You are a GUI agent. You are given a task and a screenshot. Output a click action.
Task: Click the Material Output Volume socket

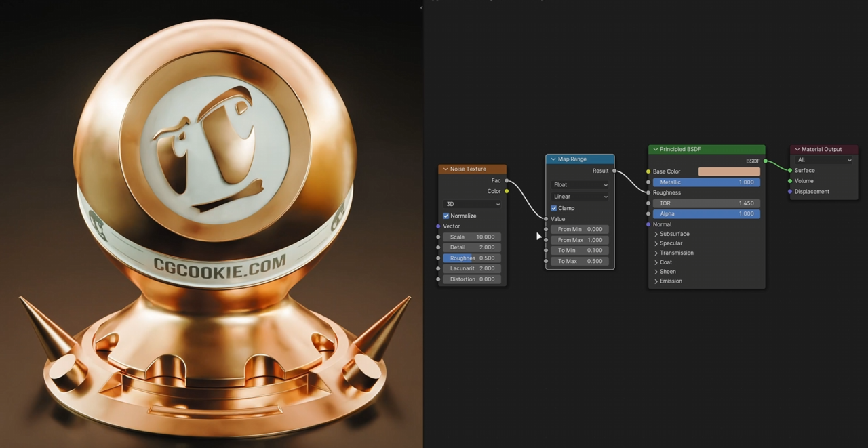[x=790, y=181]
